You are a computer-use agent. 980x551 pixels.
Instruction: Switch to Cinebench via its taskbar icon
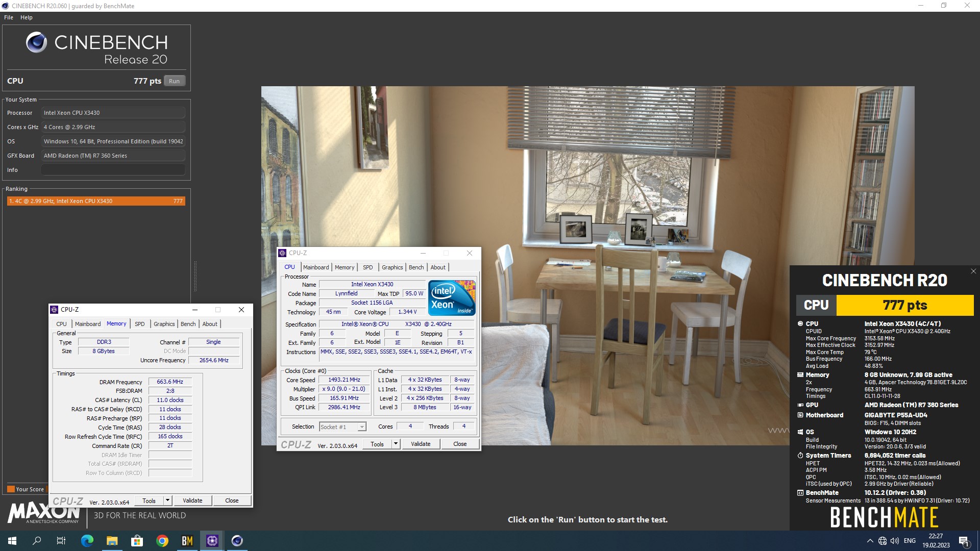237,541
